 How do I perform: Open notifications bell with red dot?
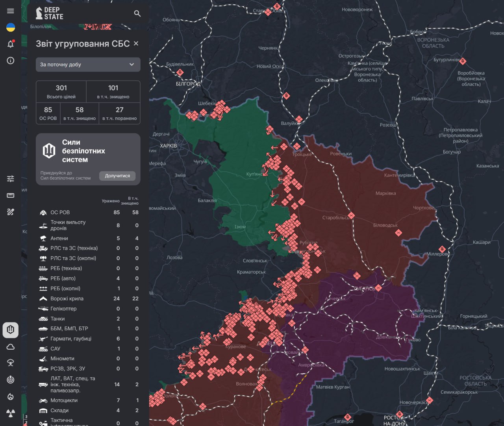click(11, 44)
